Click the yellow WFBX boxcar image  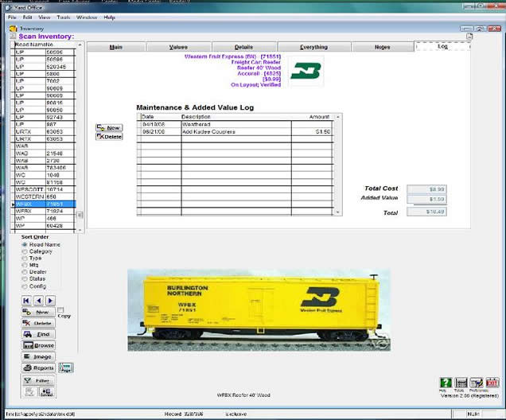coord(259,309)
